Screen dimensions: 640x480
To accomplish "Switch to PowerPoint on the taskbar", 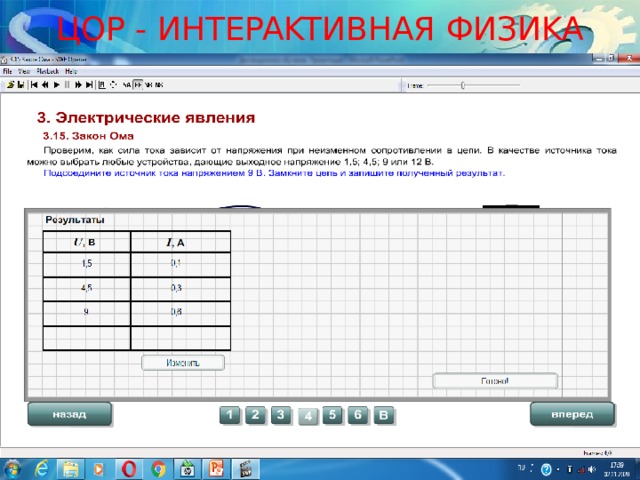I will [x=216, y=469].
